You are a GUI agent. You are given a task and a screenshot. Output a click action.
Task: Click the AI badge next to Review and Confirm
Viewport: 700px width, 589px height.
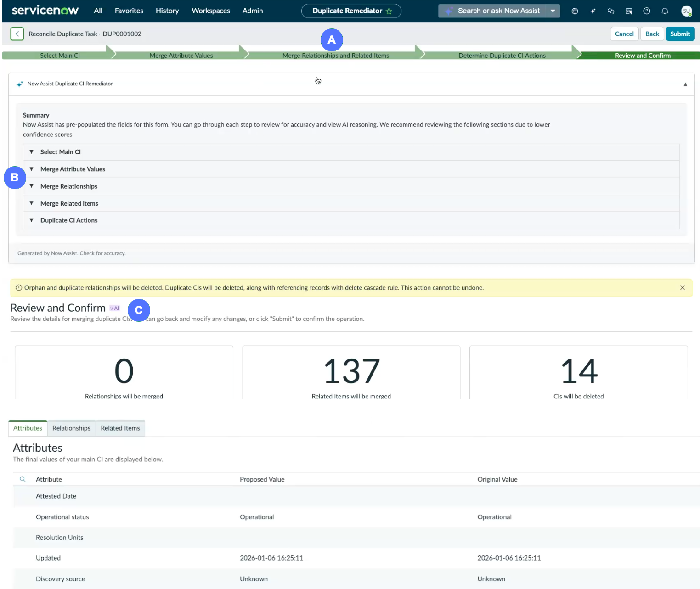coord(115,308)
